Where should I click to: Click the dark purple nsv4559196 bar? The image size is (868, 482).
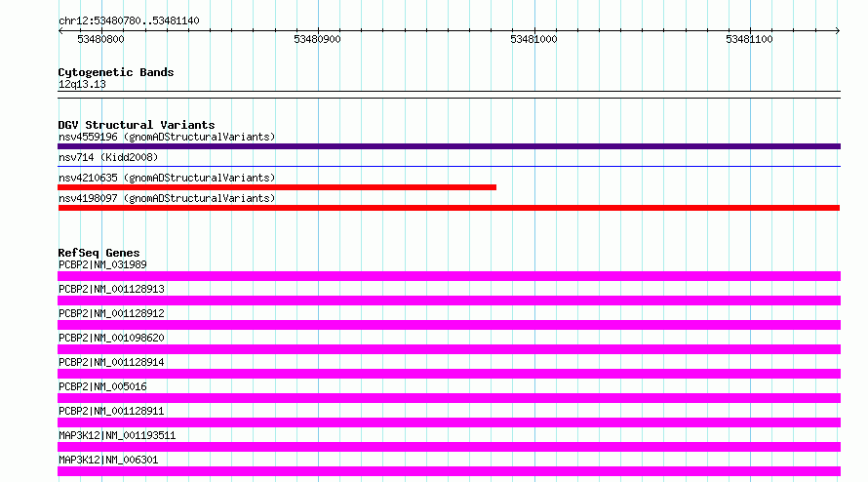[449, 146]
